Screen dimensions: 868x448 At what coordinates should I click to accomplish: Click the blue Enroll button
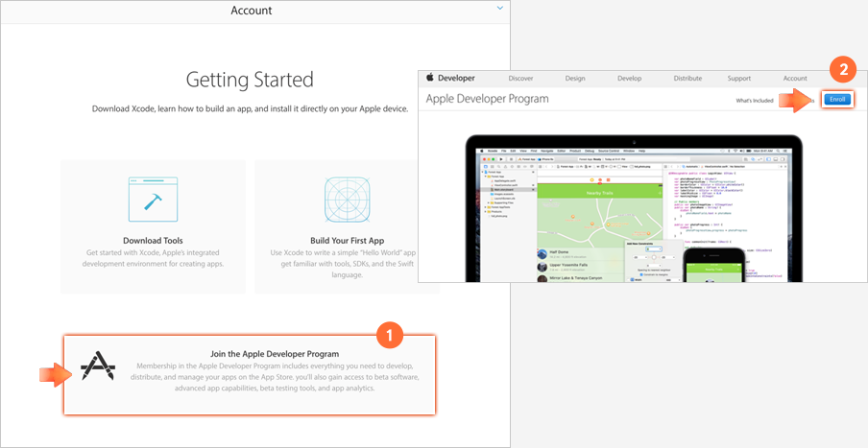pyautogui.click(x=837, y=100)
